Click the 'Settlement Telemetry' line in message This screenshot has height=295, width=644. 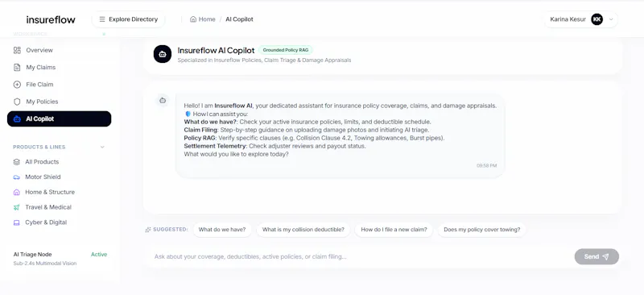[x=275, y=146]
